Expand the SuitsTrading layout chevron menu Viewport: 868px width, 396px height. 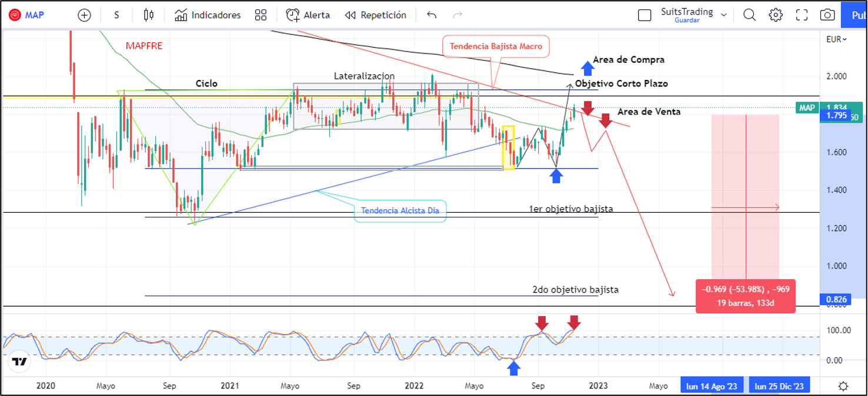click(724, 15)
